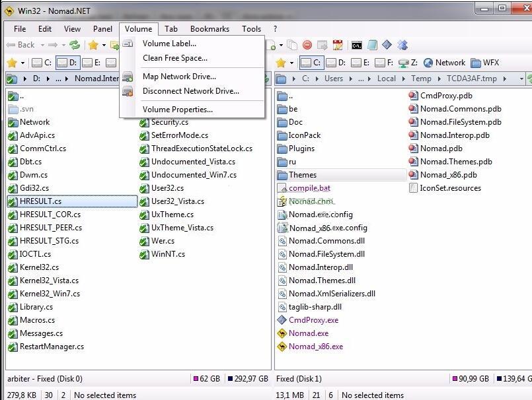The height and width of the screenshot is (400, 532).
Task: Select the HRESULT_COR.cs file
Action: pyautogui.click(x=50, y=215)
